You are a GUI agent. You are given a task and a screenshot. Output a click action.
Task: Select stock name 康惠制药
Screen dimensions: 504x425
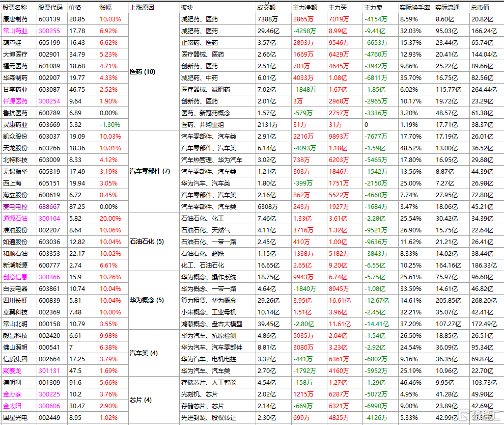pyautogui.click(x=15, y=19)
